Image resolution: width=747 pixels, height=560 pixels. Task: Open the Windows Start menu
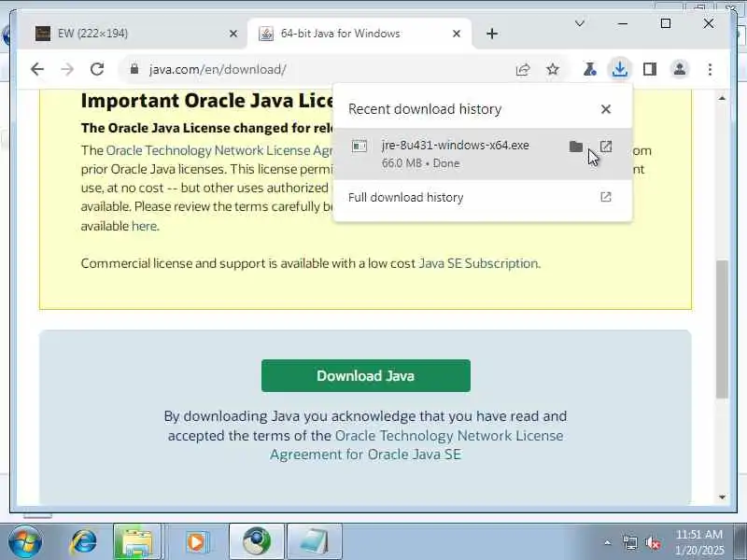(x=25, y=542)
